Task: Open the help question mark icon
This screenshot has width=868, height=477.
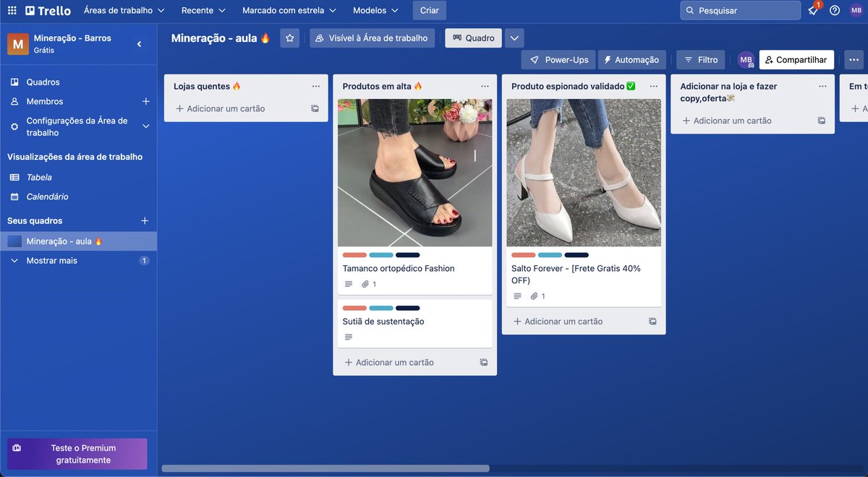Action: coord(835,11)
